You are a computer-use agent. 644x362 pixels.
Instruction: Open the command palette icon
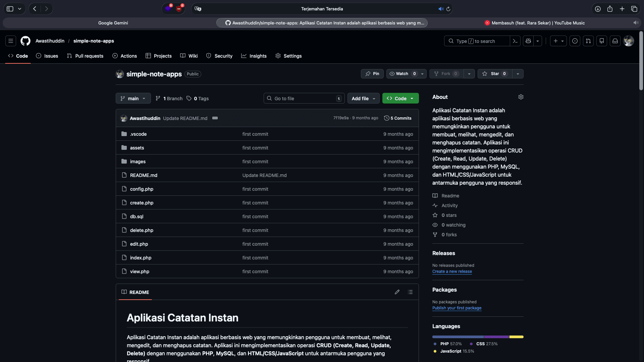pyautogui.click(x=515, y=41)
